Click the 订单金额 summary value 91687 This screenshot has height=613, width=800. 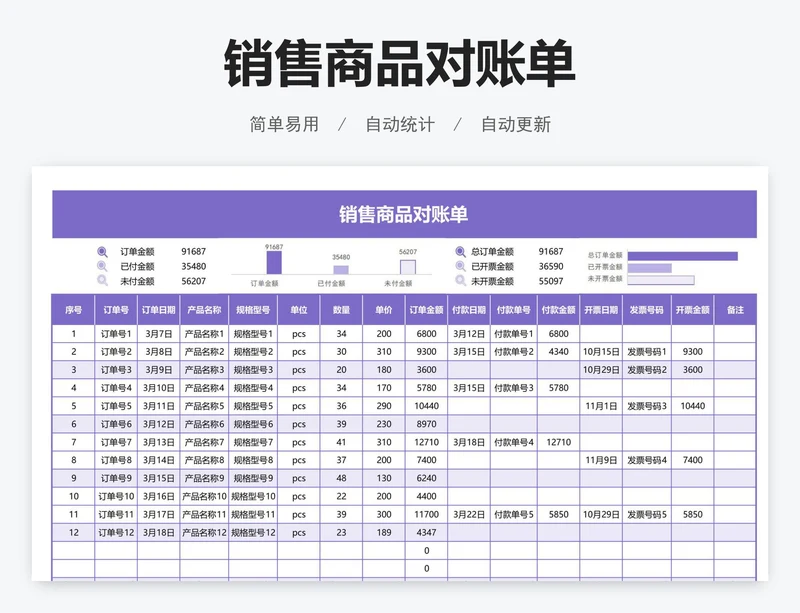pyautogui.click(x=193, y=252)
